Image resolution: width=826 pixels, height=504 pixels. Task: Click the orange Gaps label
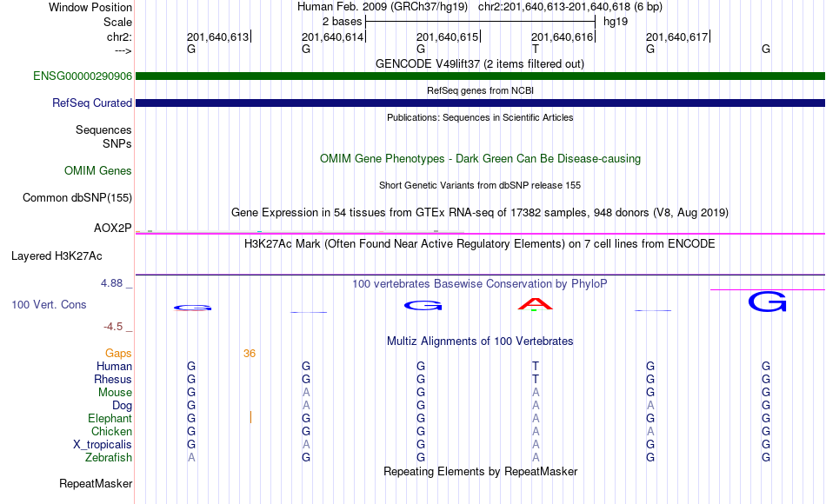118,353
